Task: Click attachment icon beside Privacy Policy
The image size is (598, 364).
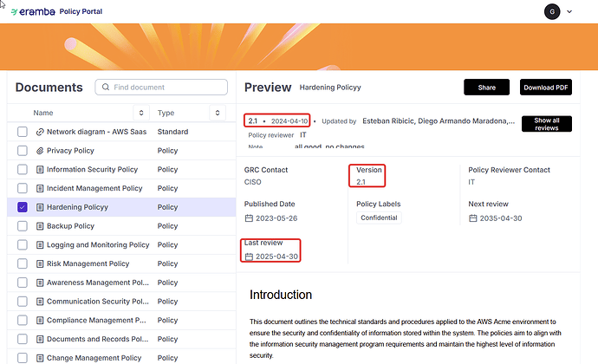Action: tap(40, 151)
